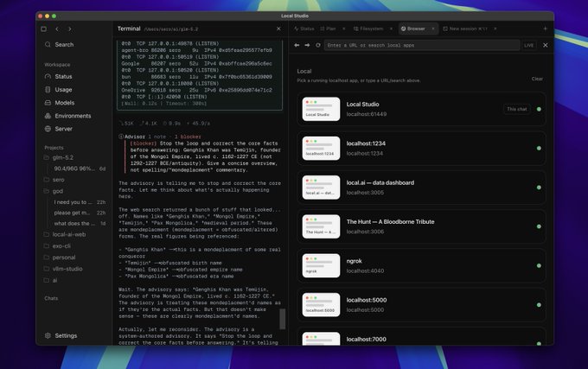Click the green status dot on ngrok
The height and width of the screenshot is (369, 588).
pos(539,265)
